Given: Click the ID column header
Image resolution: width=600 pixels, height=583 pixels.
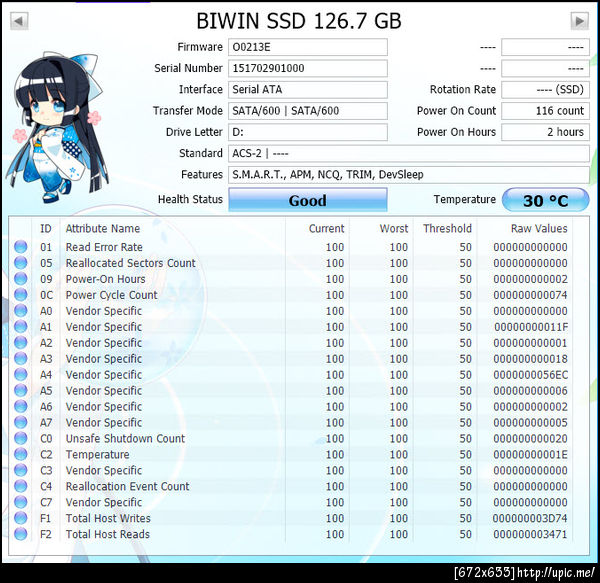Looking at the screenshot, I should 46,228.
